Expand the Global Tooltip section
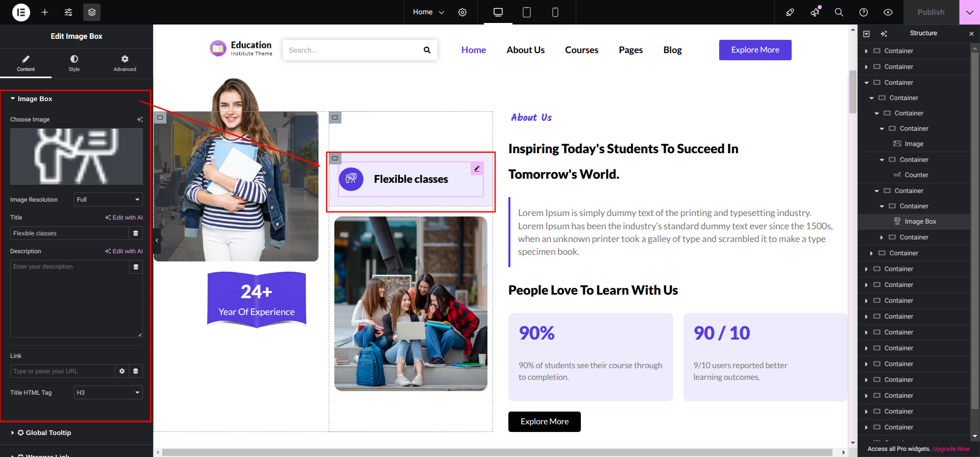Image resolution: width=980 pixels, height=457 pixels. click(x=44, y=433)
